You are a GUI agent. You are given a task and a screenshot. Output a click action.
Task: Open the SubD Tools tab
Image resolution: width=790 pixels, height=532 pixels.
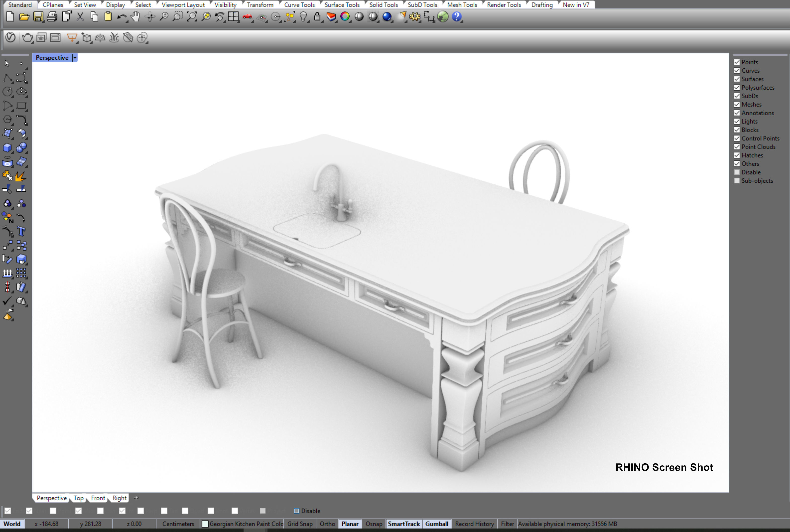point(422,5)
